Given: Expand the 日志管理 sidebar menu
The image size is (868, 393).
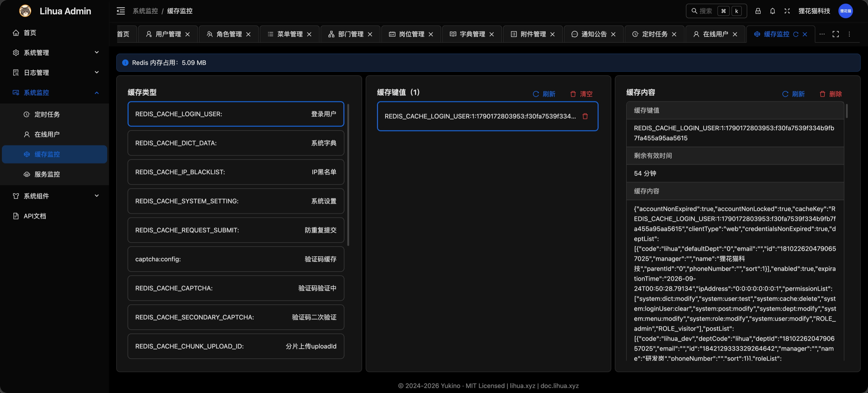Looking at the screenshot, I should 54,73.
